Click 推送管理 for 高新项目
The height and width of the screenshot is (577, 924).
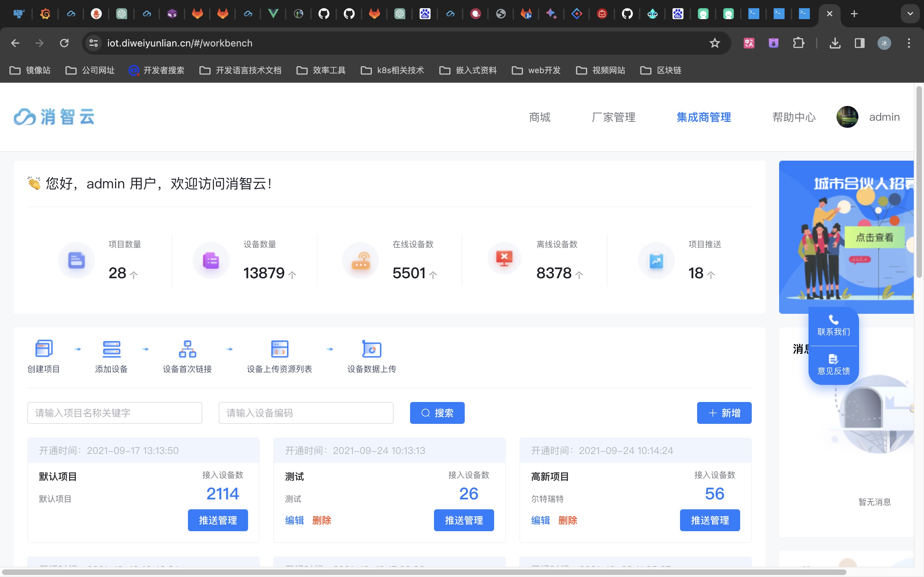coord(710,520)
